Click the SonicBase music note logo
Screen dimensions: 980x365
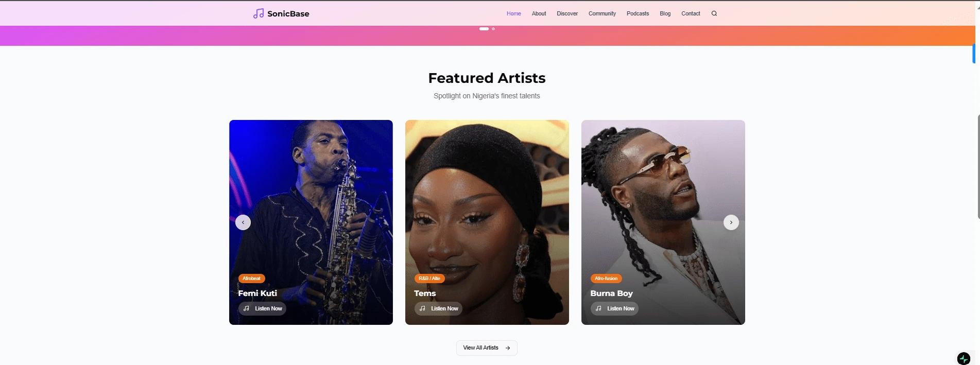[x=259, y=13]
